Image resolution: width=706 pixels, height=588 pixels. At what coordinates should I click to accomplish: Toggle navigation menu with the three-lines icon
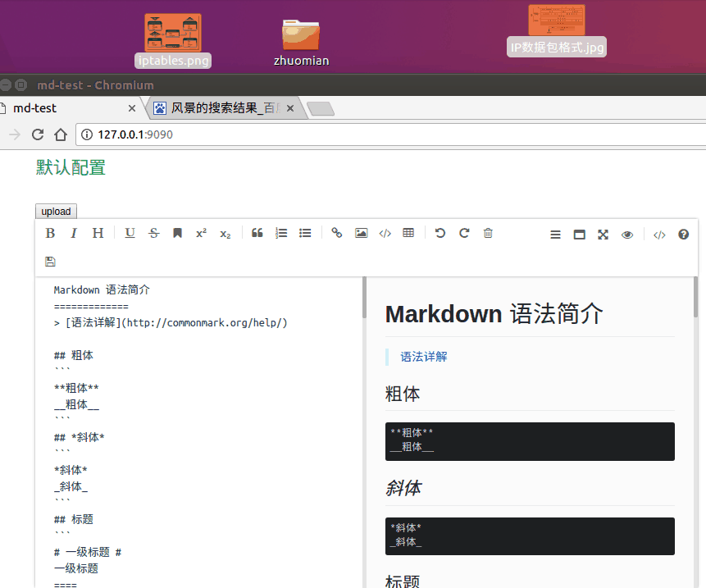[556, 235]
